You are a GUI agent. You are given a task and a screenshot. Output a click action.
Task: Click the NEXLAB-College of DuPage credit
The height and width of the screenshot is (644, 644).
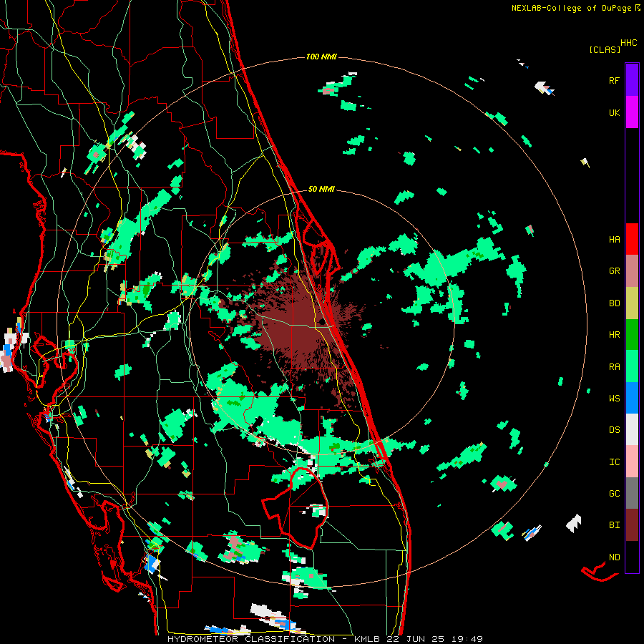click(576, 8)
